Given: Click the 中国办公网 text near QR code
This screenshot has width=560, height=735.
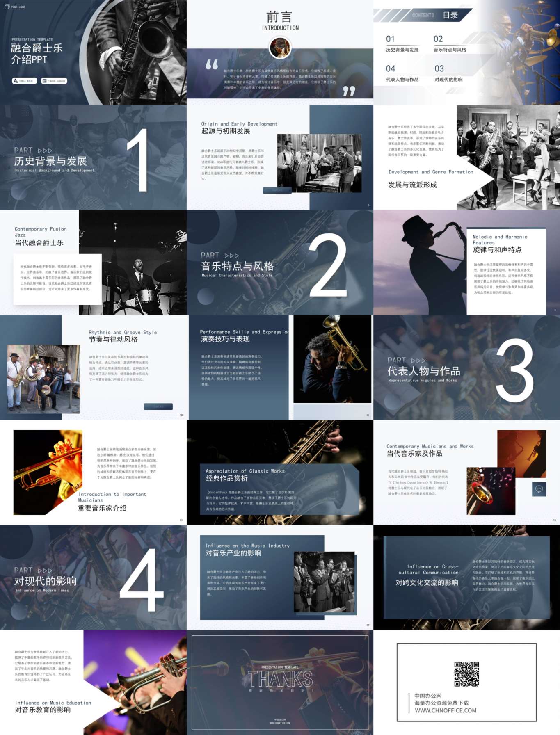Looking at the screenshot, I should pyautogui.click(x=428, y=696).
